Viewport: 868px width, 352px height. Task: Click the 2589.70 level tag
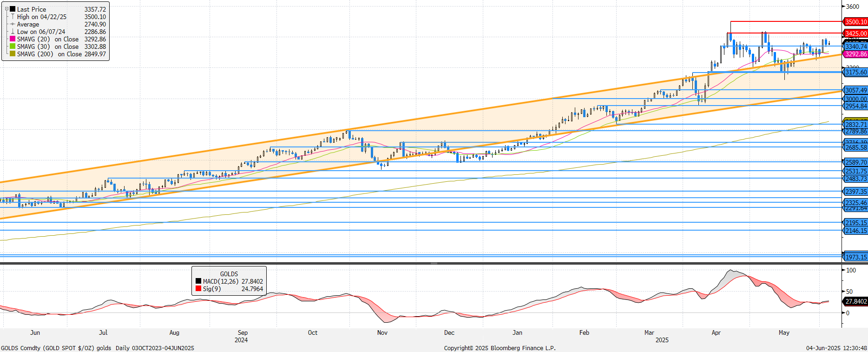[855, 162]
